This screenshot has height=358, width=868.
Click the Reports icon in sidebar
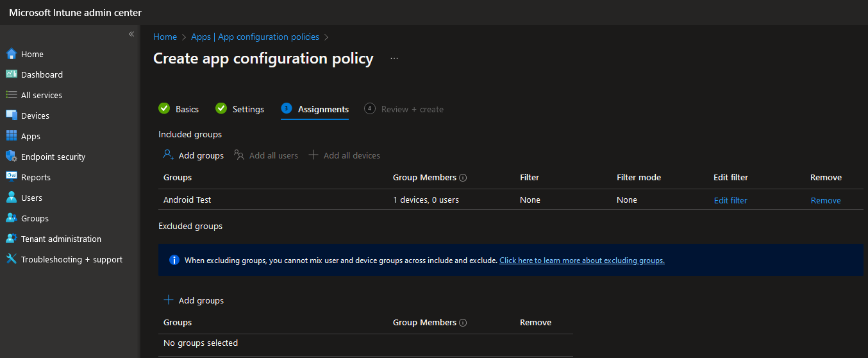coord(11,177)
